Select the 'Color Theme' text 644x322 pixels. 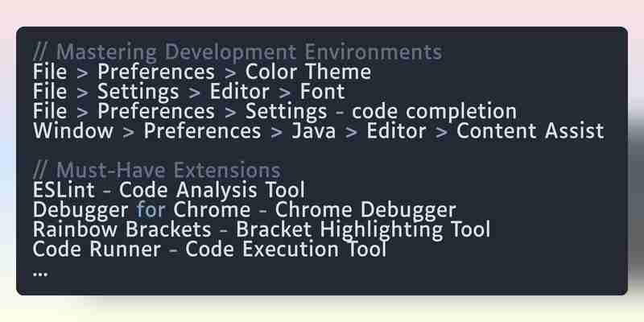coord(308,72)
